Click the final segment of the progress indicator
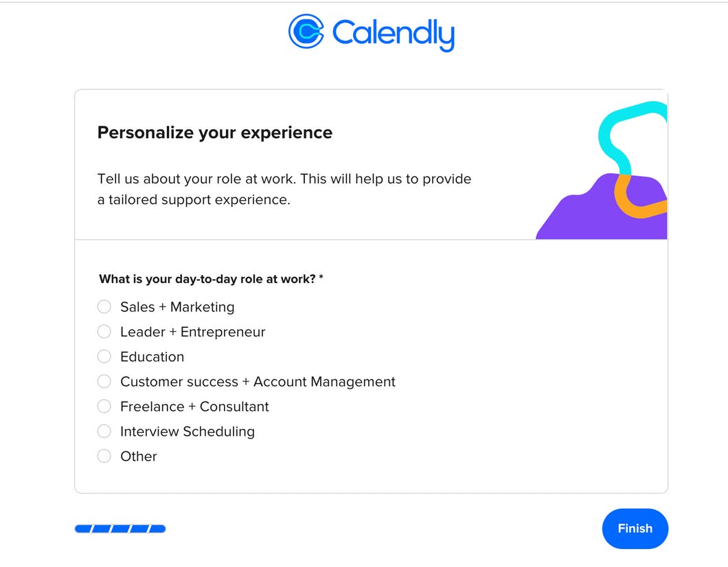Viewport: 728px width, 567px height. (158, 529)
